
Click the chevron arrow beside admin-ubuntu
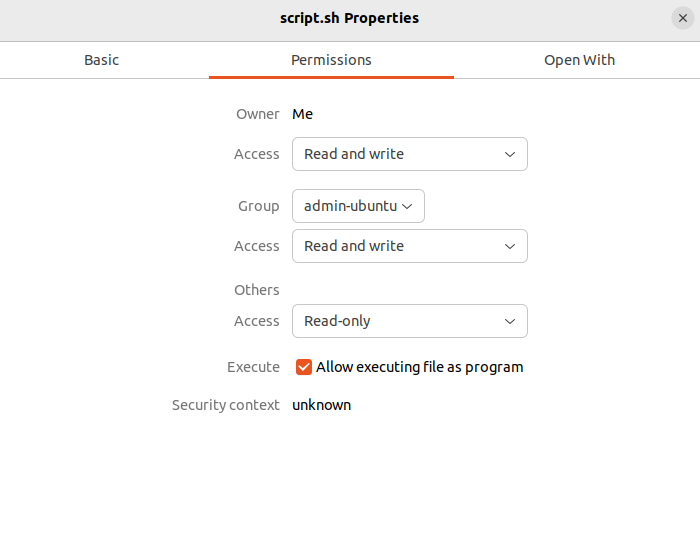tap(407, 206)
